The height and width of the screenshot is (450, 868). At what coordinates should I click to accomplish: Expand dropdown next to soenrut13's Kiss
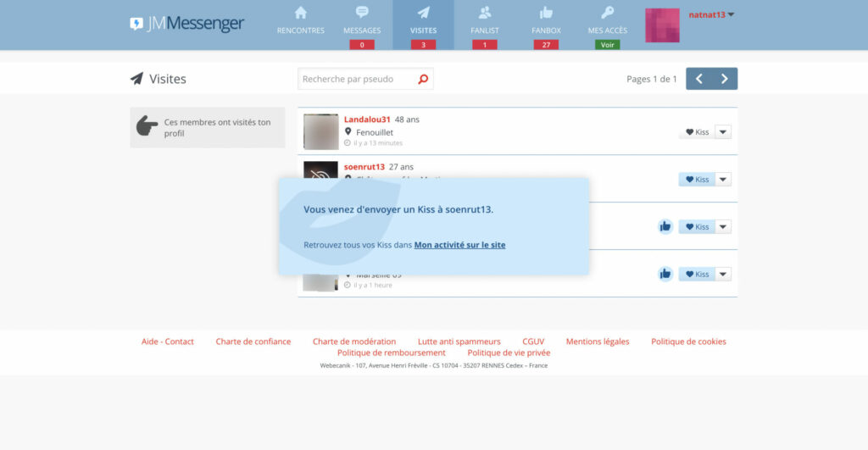point(723,180)
